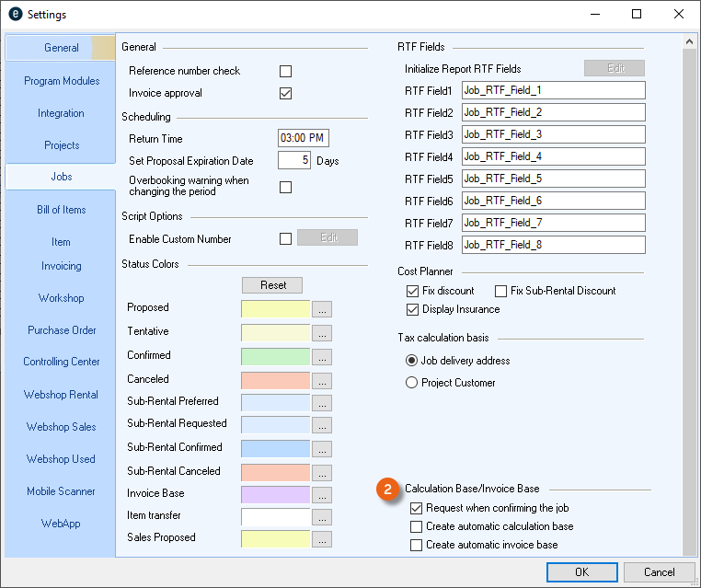Untick the Invoice approval checkbox
Image resolution: width=701 pixels, height=588 pixels.
tap(286, 93)
